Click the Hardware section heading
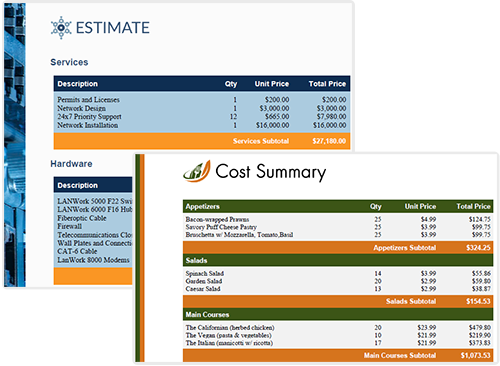Image resolution: width=500 pixels, height=366 pixels. click(71, 164)
